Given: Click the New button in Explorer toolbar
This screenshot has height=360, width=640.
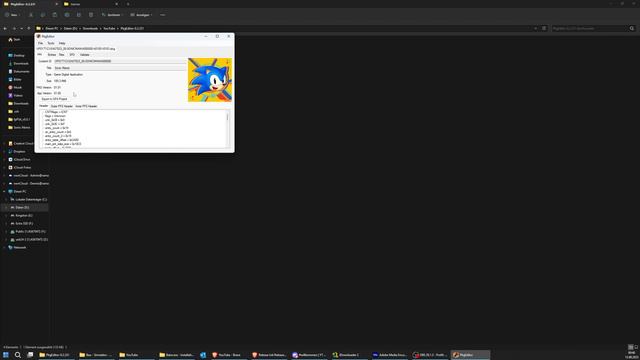Looking at the screenshot, I should 12,15.
